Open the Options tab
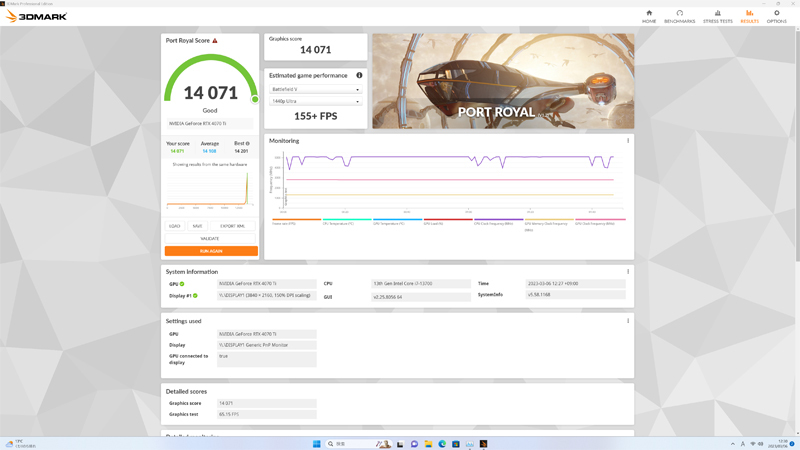 (x=777, y=16)
